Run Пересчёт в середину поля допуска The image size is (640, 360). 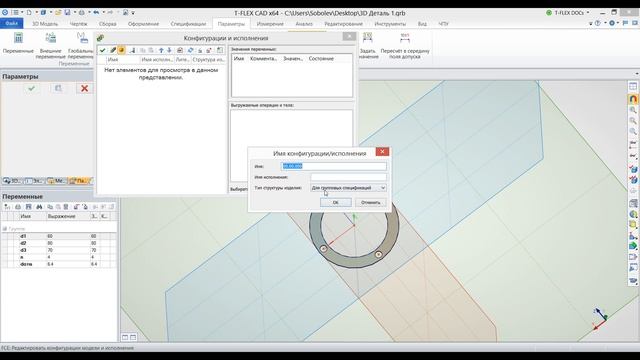[405, 46]
